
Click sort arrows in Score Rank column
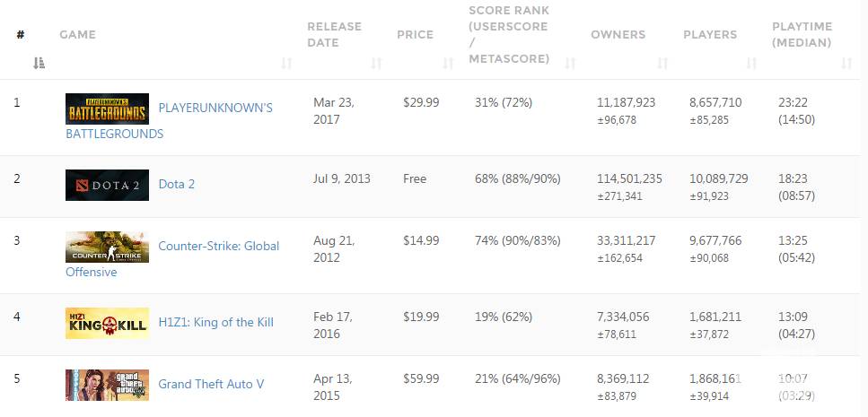click(x=570, y=63)
